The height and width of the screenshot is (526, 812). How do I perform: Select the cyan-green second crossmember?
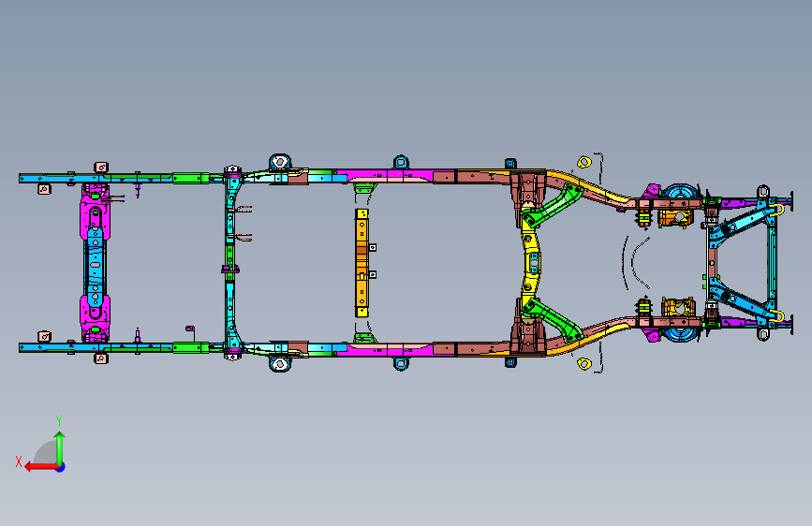pos(231,263)
